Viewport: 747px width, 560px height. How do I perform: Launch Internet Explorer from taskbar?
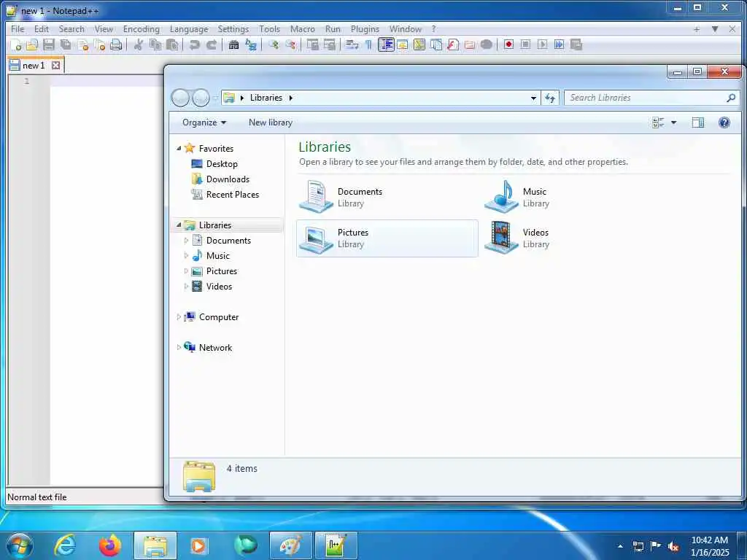pos(65,545)
